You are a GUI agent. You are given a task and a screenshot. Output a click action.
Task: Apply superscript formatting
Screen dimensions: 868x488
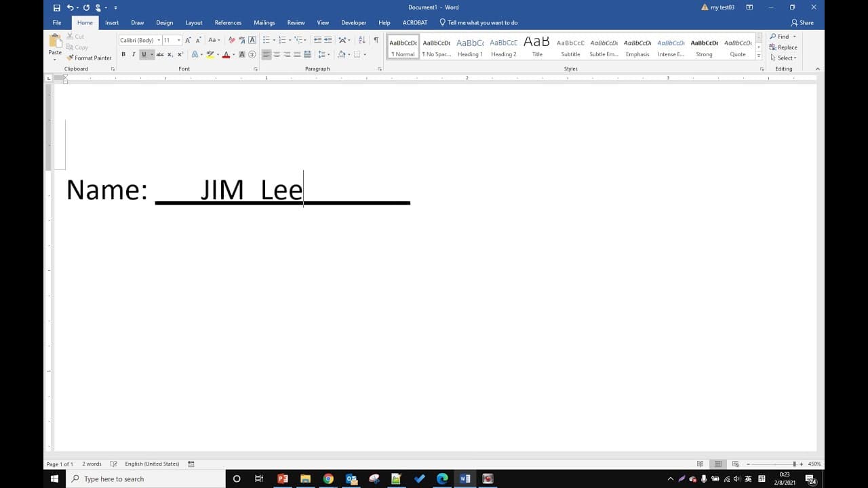[180, 54]
